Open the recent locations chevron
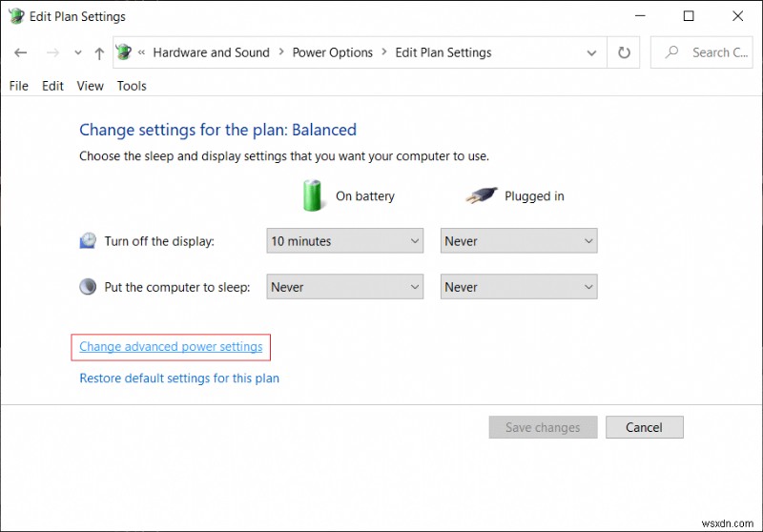This screenshot has height=532, width=763. click(x=79, y=53)
